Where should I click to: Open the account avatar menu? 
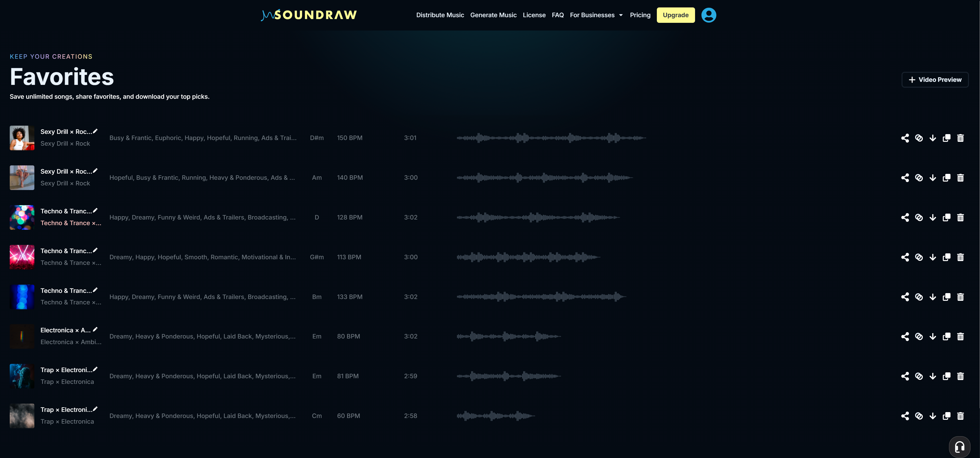click(709, 15)
